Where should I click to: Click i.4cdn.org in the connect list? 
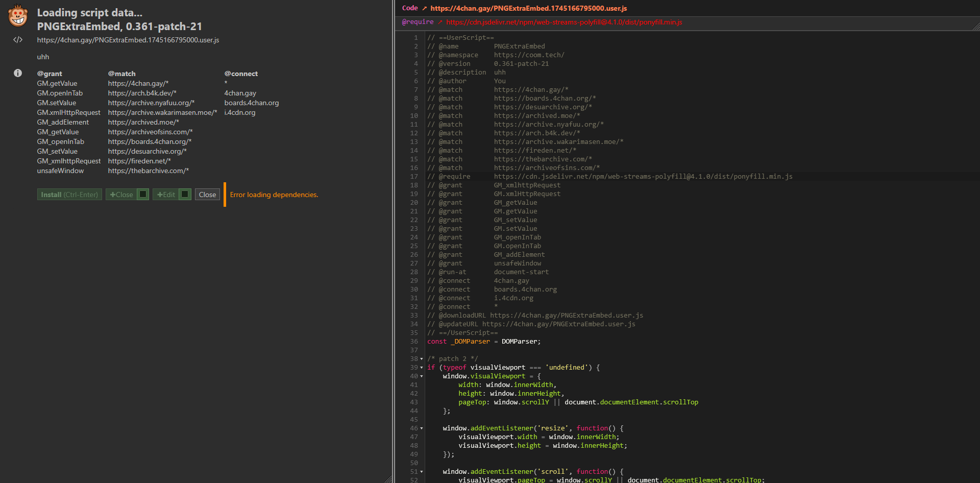click(x=240, y=112)
